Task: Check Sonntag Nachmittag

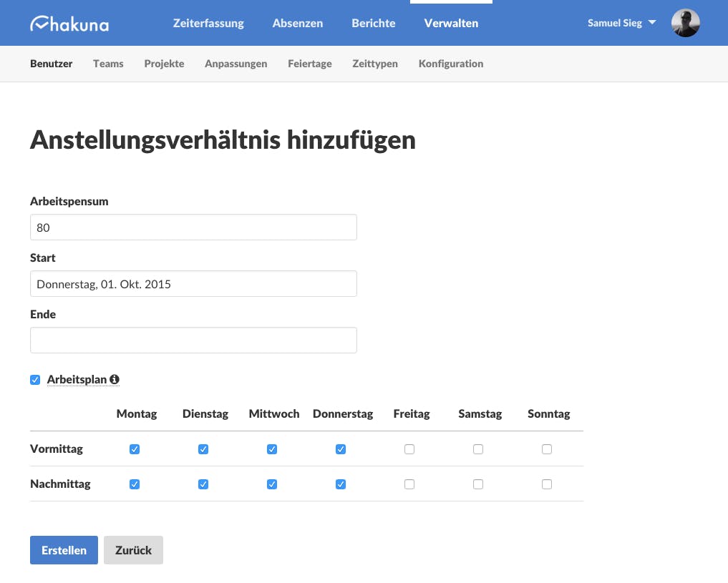Action: 547,485
